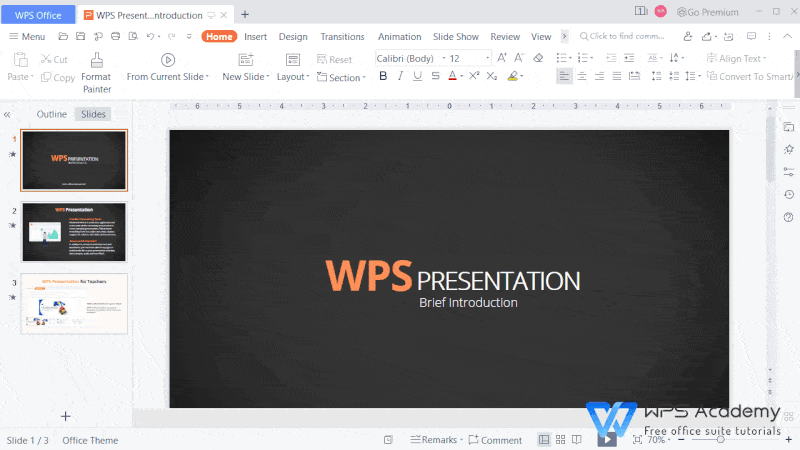This screenshot has height=450, width=800.
Task: Click the Comment button in status bar
Action: [x=495, y=439]
